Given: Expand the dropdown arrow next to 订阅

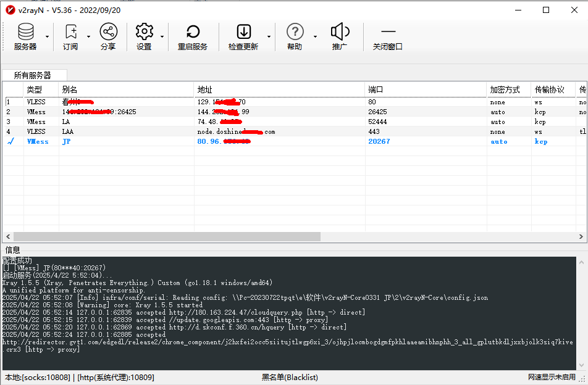Looking at the screenshot, I should pos(88,36).
